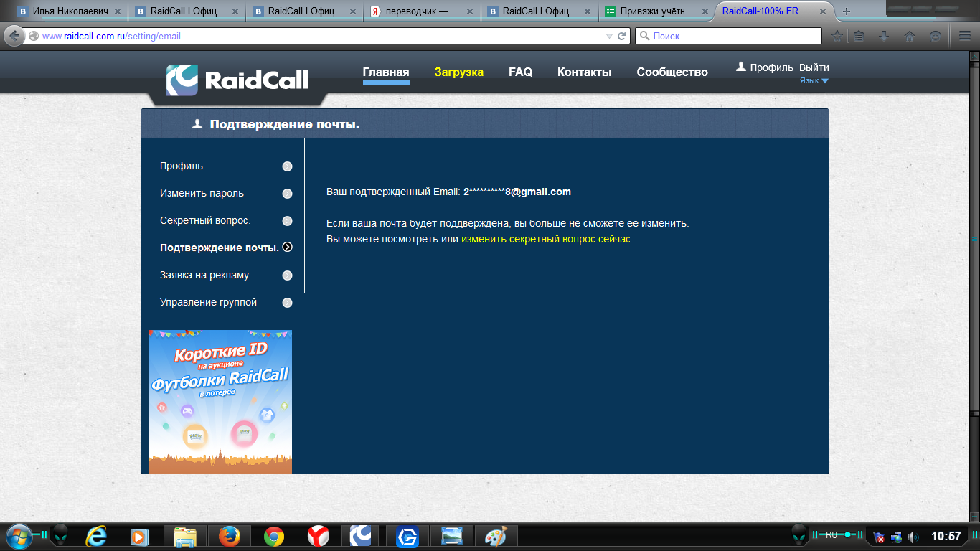Expand the Язык language dropdown
The height and width of the screenshot is (551, 980).
(x=814, y=81)
